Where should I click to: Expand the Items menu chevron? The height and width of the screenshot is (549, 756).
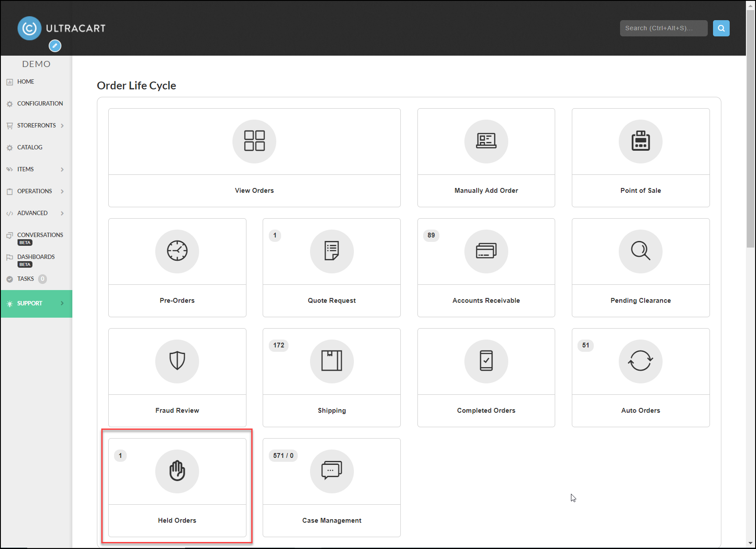click(x=62, y=170)
